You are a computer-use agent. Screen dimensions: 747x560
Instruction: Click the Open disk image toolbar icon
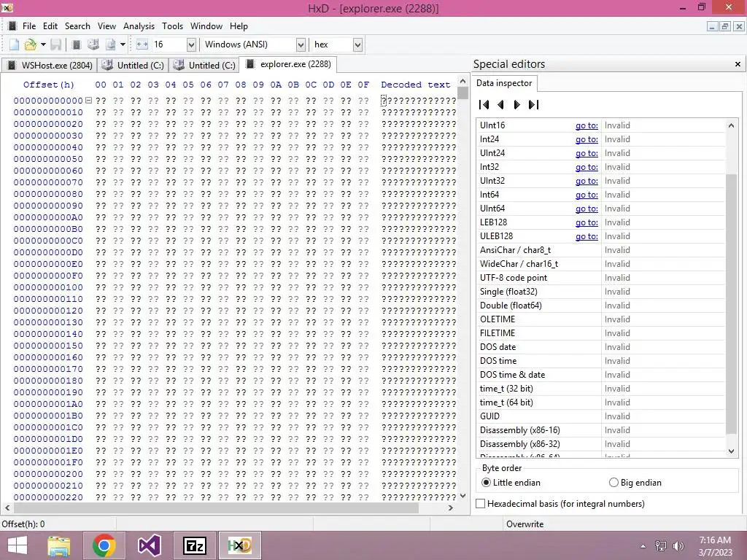[x=111, y=44]
